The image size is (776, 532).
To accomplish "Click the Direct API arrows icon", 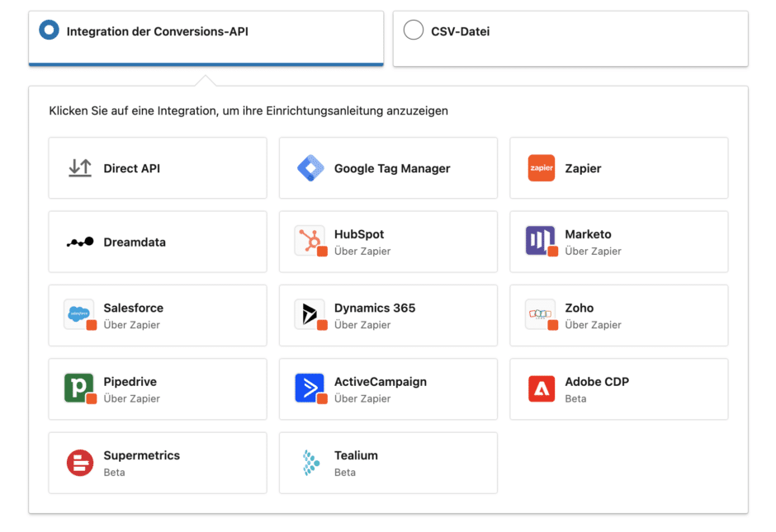I will (80, 168).
